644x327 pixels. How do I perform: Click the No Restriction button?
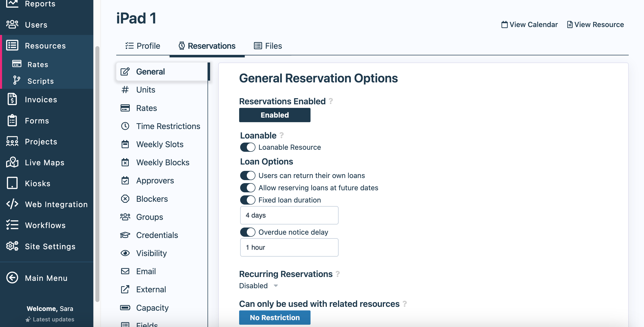pos(275,318)
